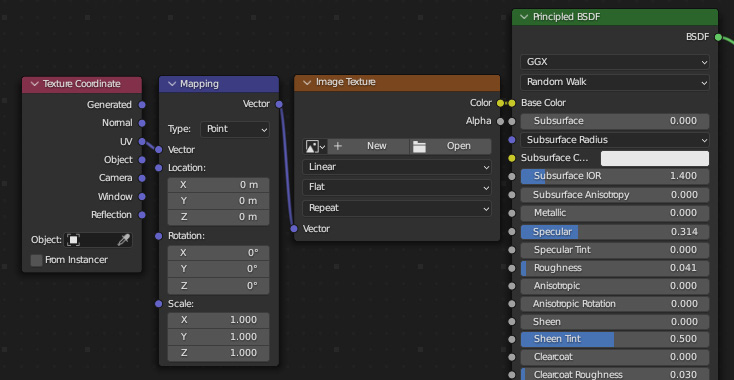Viewport: 734px width, 380px height.
Task: Click the Mapping Rotation input socket
Action: pyautogui.click(x=159, y=236)
